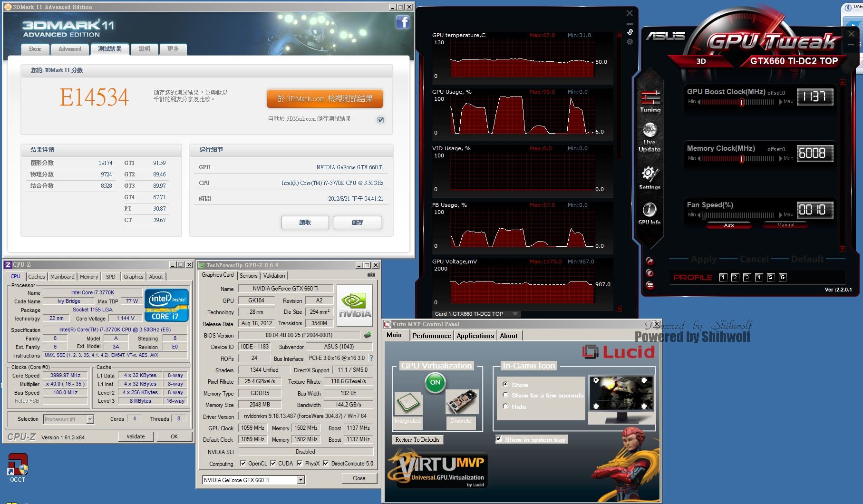This screenshot has height=504, width=863.
Task: Click the orange 3DMark.com view results button
Action: 325,99
